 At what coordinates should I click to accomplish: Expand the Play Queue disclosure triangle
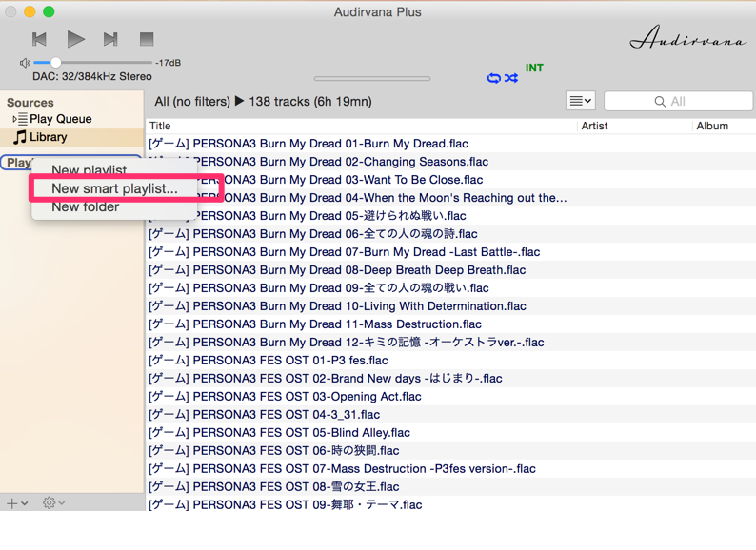click(x=14, y=119)
